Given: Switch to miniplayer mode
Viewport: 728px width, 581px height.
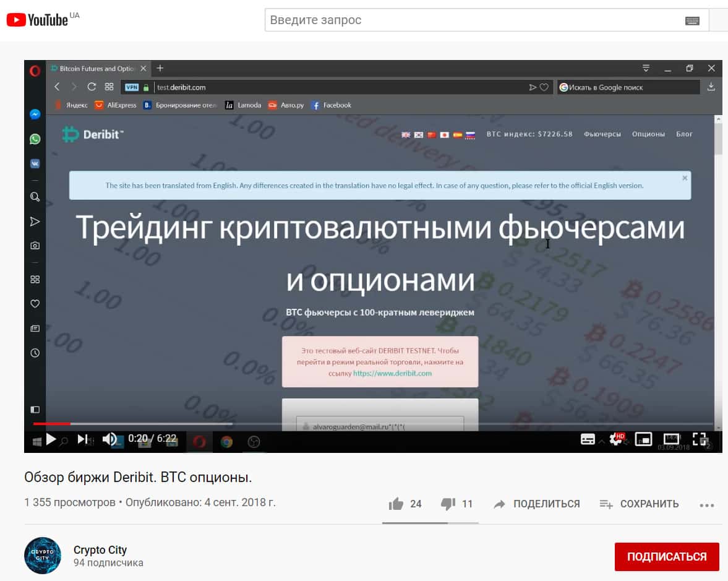Looking at the screenshot, I should (x=643, y=439).
